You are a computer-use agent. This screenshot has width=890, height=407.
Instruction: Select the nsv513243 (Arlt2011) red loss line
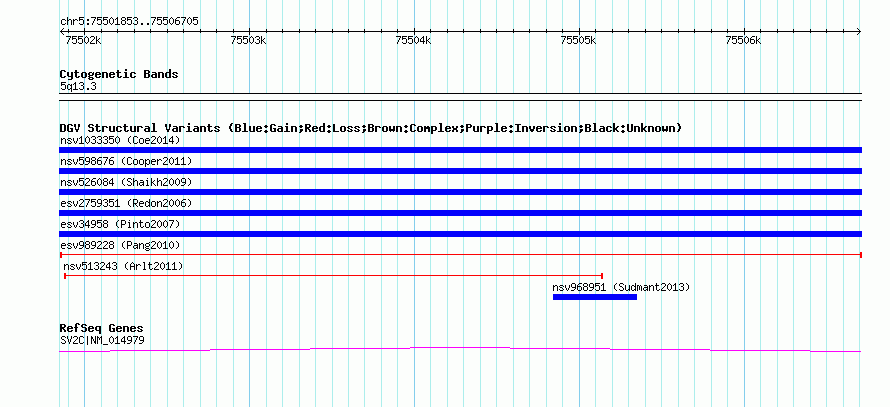coord(333,276)
